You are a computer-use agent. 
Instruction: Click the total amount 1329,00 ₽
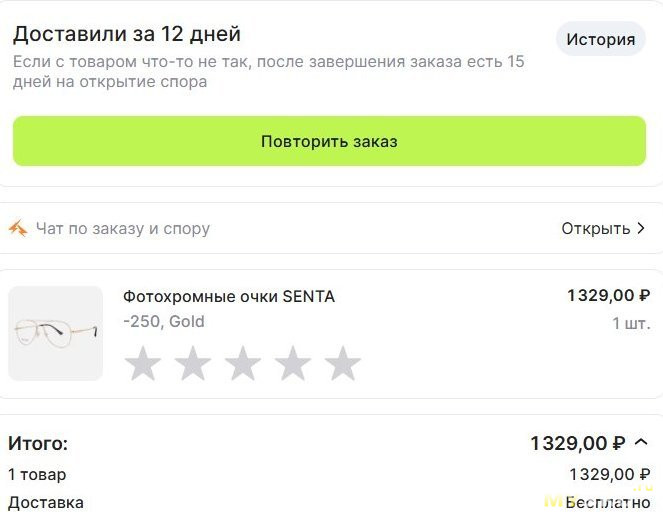click(x=578, y=443)
